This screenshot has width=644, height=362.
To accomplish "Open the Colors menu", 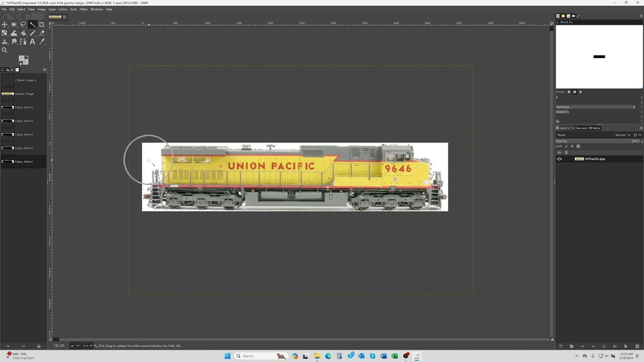I will click(x=62, y=9).
